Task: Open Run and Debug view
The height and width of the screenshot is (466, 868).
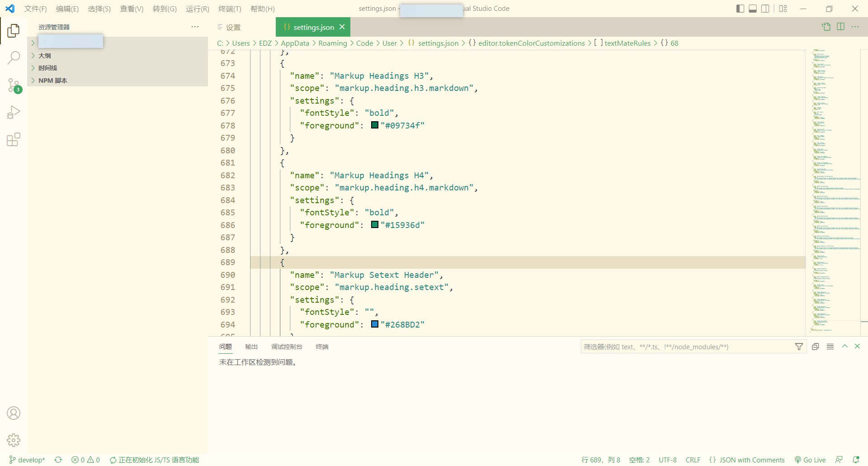Action: (14, 112)
